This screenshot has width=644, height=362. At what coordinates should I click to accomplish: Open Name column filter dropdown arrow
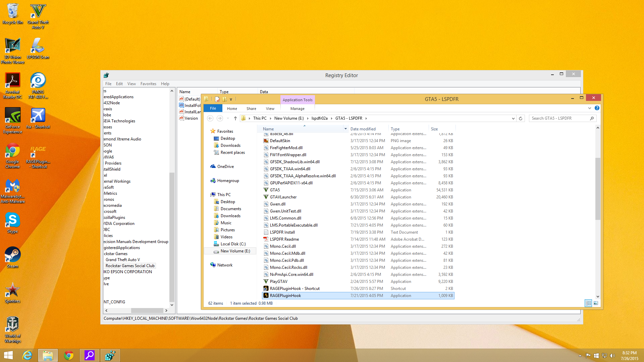tap(345, 129)
